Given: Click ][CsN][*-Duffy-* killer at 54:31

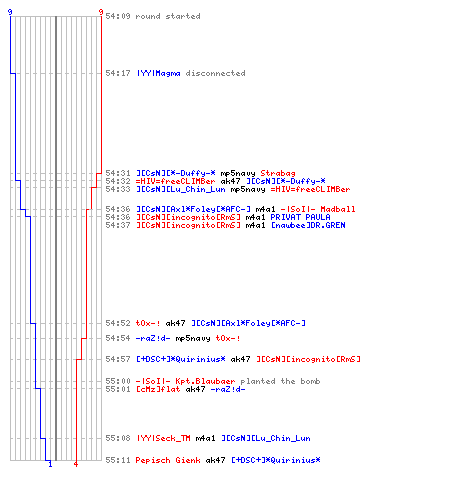Looking at the screenshot, I should pos(176,173).
